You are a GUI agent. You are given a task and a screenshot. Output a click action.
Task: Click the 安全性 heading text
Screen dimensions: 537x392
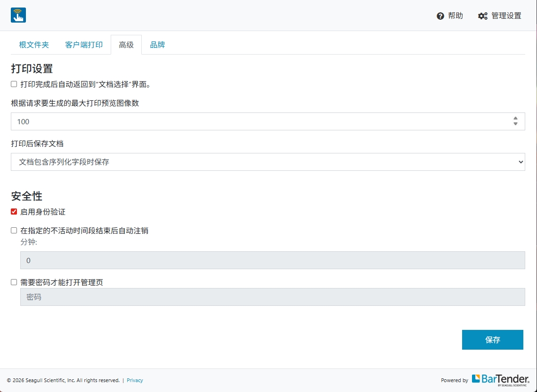(27, 196)
